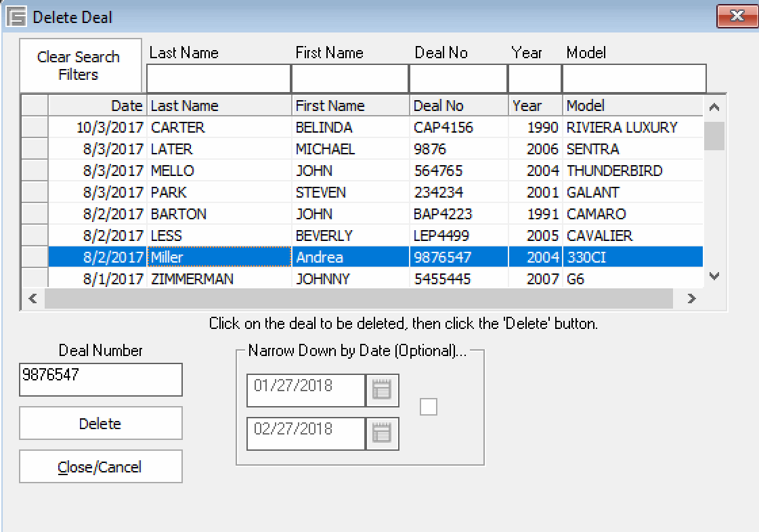Viewport: 759px width, 532px height.
Task: Click the Close/Cancel button
Action: coord(100,466)
